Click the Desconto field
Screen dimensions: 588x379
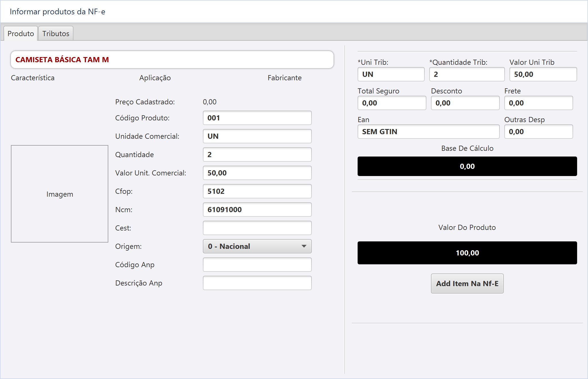pyautogui.click(x=465, y=103)
